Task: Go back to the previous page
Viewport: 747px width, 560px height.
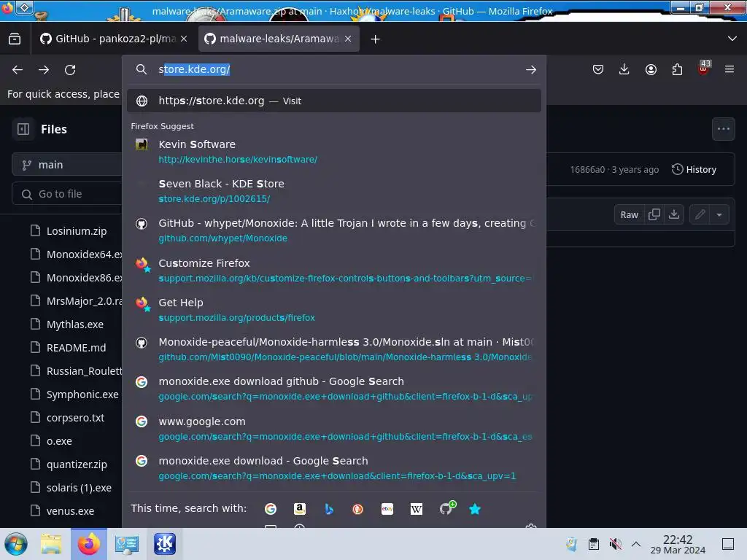Action: coord(18,69)
